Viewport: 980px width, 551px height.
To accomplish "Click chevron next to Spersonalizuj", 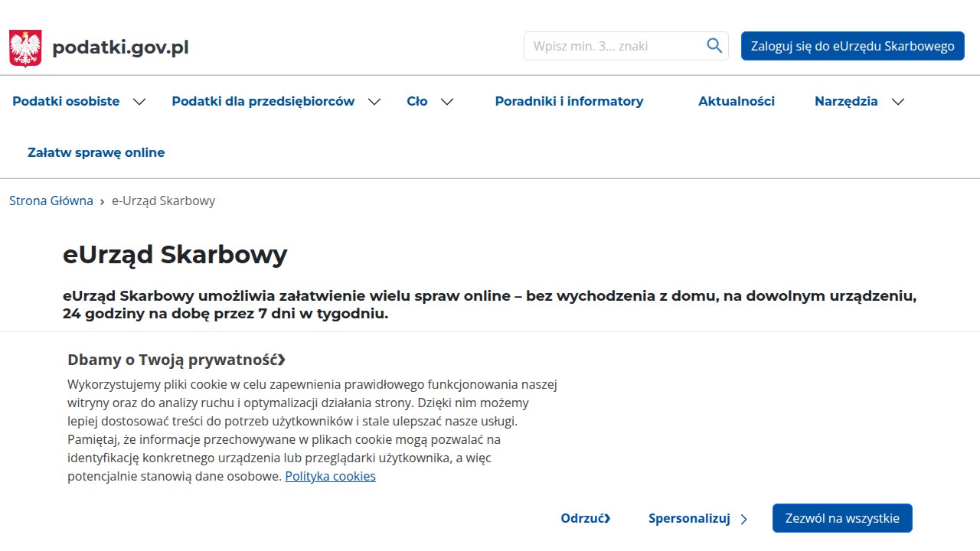I will click(x=744, y=520).
